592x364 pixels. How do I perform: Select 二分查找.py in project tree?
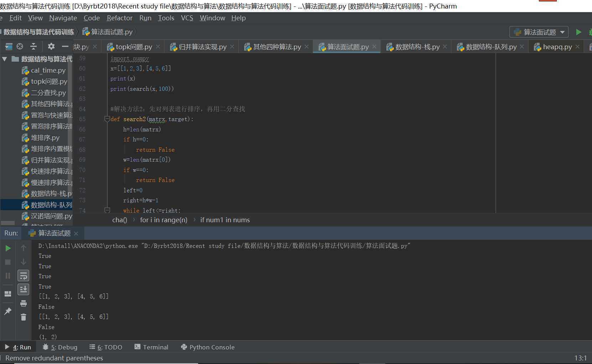[43, 93]
